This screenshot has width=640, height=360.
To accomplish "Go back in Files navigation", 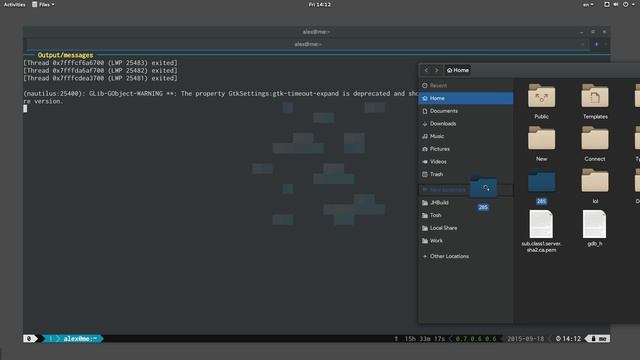I will tap(426, 70).
